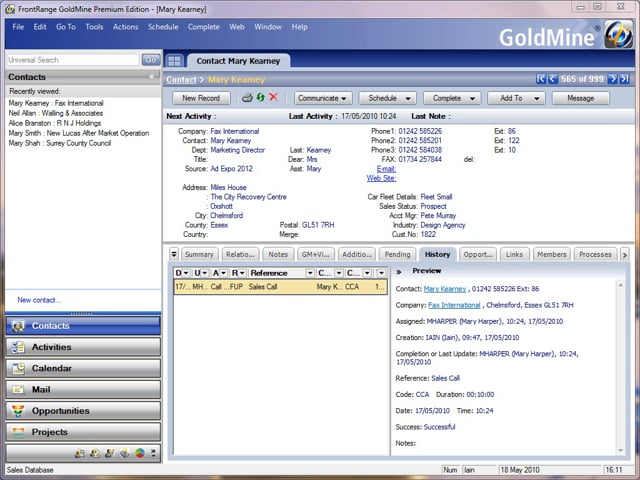Click the Opportunities funnel icon
The height and width of the screenshot is (480, 640).
[x=18, y=411]
